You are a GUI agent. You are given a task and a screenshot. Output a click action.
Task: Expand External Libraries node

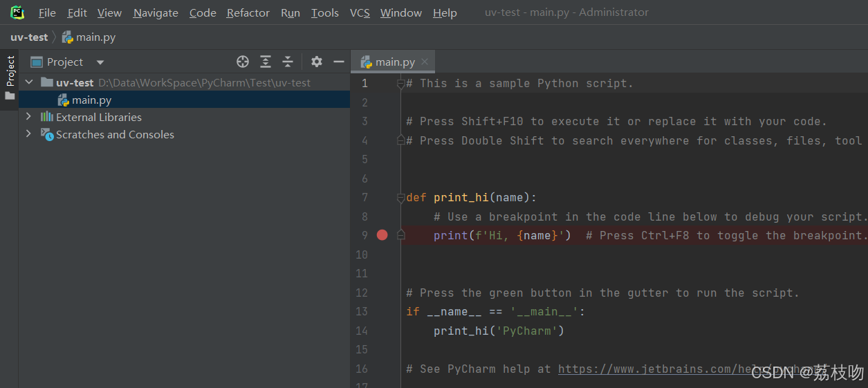click(28, 117)
